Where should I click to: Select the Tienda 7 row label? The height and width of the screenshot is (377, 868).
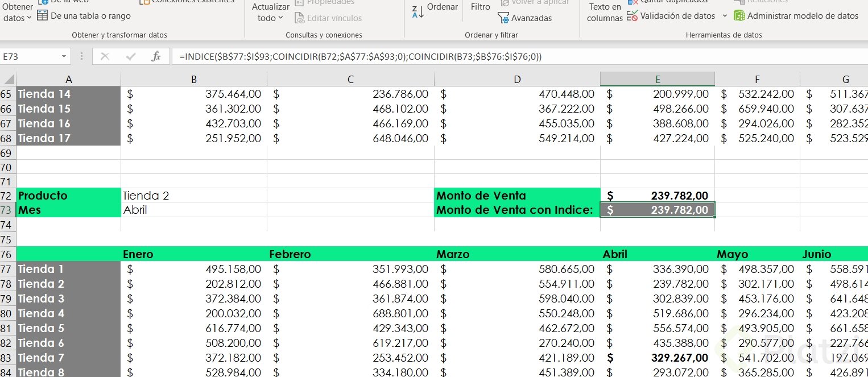tap(68, 358)
